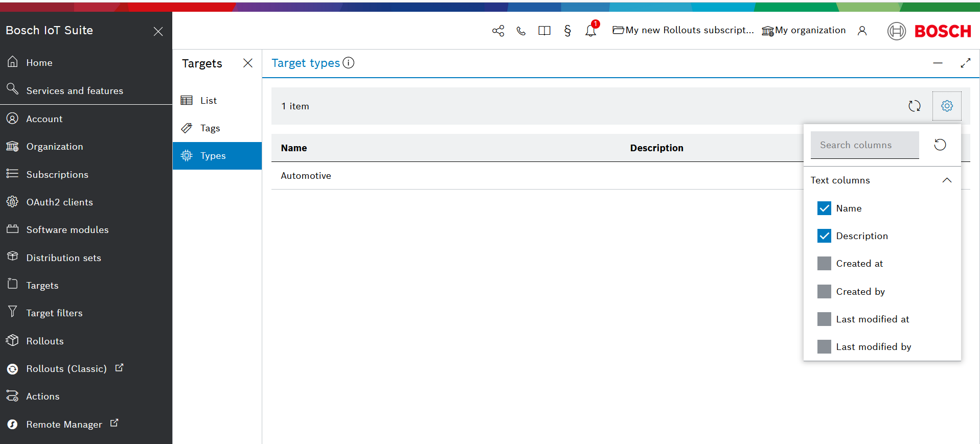Enable the Created at column checkbox
This screenshot has height=444, width=980.
pyautogui.click(x=824, y=264)
